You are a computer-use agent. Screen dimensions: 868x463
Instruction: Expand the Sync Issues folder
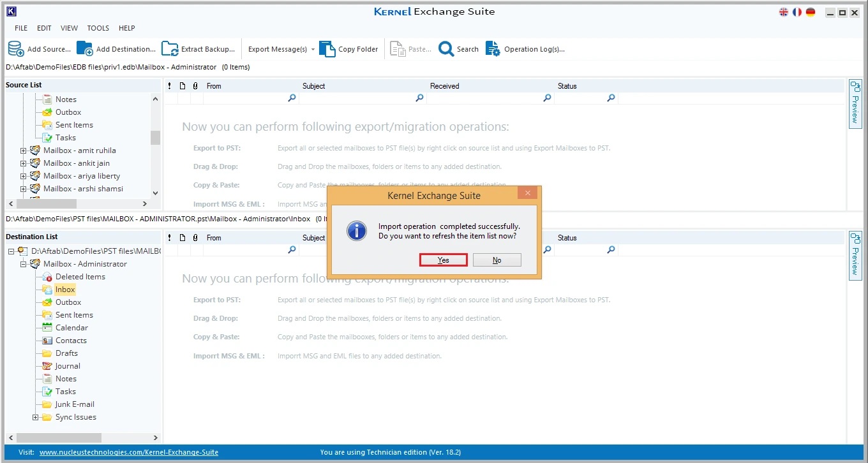[x=36, y=417]
